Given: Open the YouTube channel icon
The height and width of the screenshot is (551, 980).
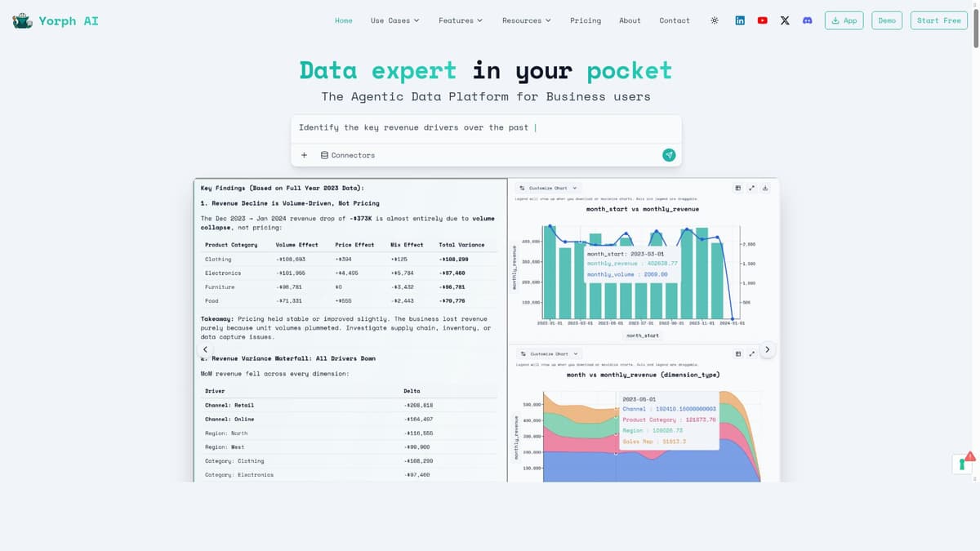Looking at the screenshot, I should (762, 20).
